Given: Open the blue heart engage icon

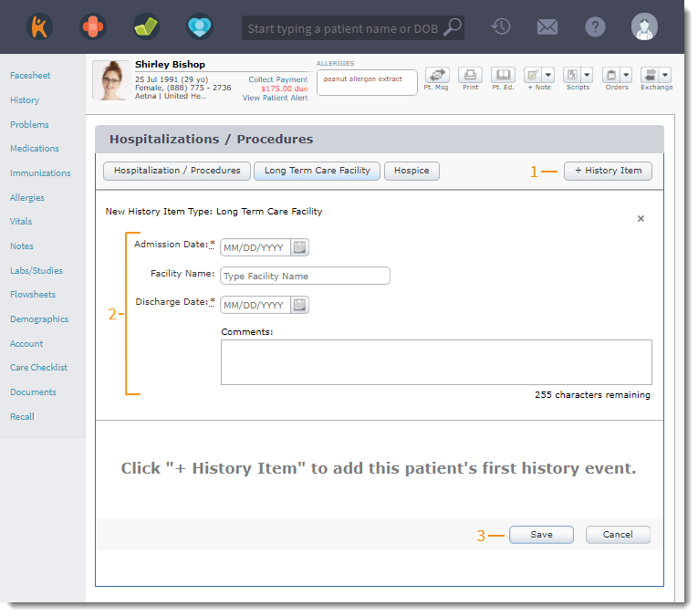Looking at the screenshot, I should (200, 27).
